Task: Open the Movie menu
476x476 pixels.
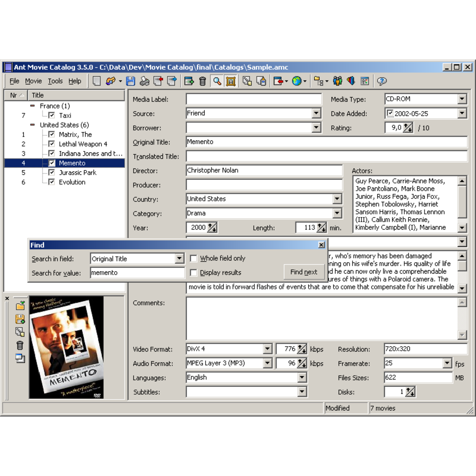Action: (x=33, y=81)
